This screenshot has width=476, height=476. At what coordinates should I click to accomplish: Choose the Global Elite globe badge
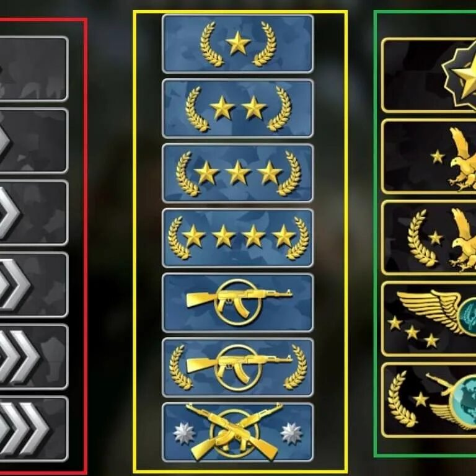(429, 400)
